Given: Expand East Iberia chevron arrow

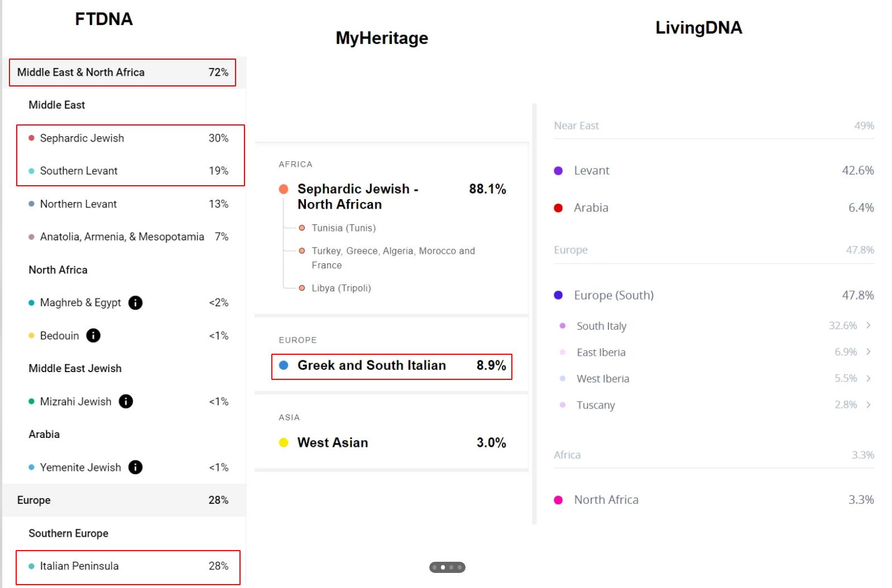Looking at the screenshot, I should click(869, 351).
